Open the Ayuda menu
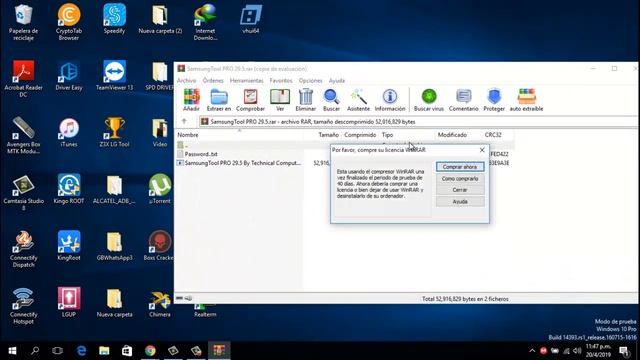Image resolution: width=640 pixels, height=360 pixels. 337,80
